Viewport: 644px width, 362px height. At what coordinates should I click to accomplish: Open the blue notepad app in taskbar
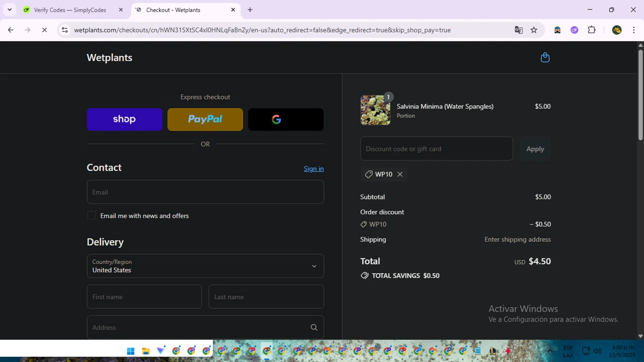[x=477, y=351]
